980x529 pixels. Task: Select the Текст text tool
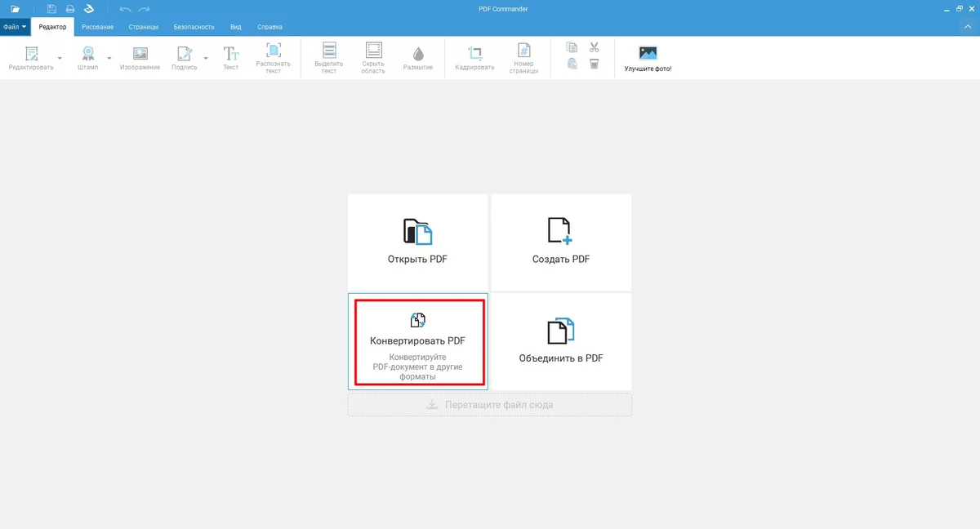click(231, 58)
